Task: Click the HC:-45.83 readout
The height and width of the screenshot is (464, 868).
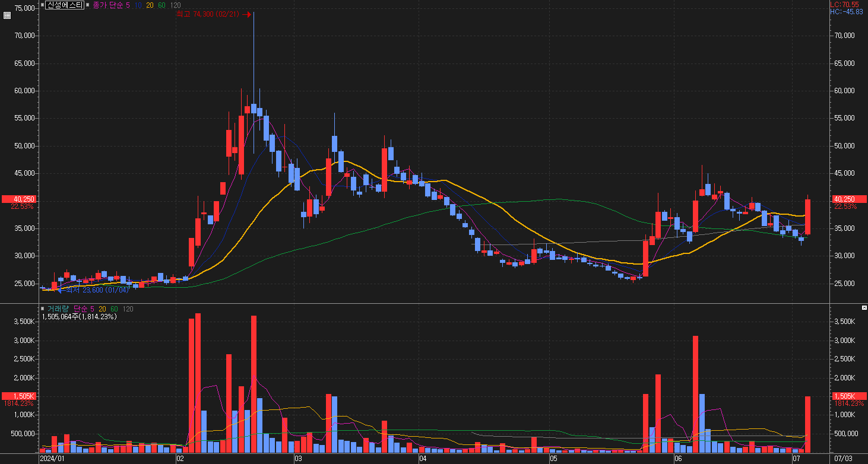Action: pyautogui.click(x=847, y=12)
